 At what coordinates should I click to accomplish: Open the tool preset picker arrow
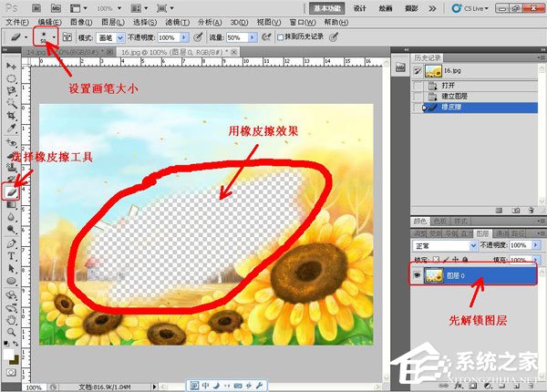tap(26, 37)
